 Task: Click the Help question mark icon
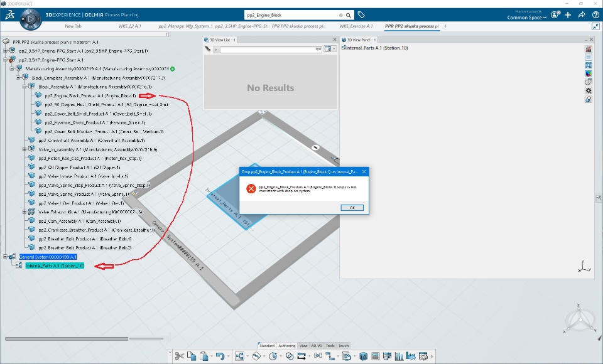595,14
